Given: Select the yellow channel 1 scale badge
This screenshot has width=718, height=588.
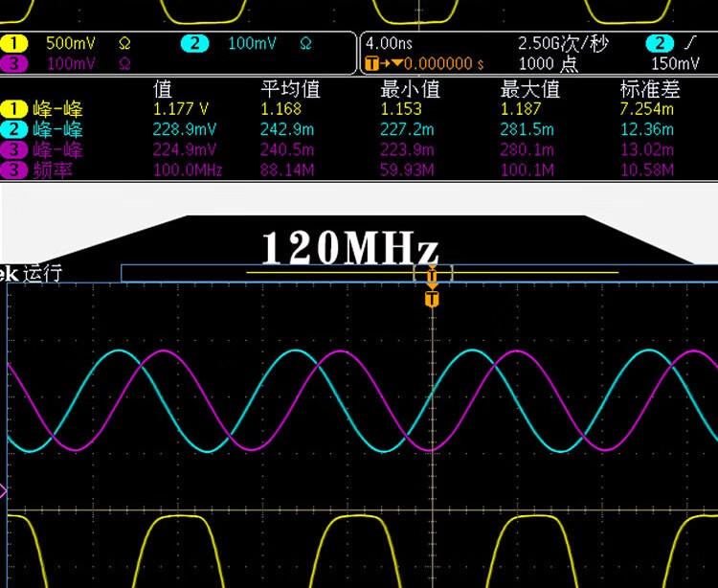Looking at the screenshot, I should point(13,43).
